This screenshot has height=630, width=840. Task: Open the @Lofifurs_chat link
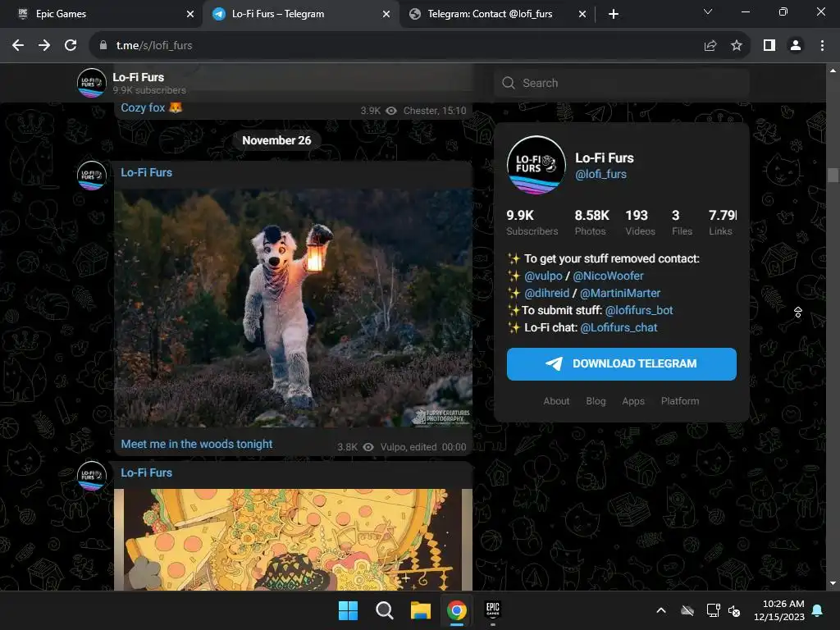(x=619, y=327)
